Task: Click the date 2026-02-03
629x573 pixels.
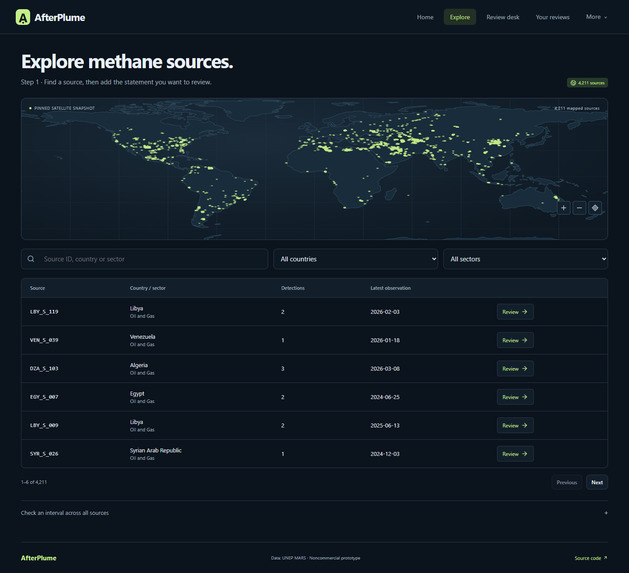Action: [x=385, y=312]
